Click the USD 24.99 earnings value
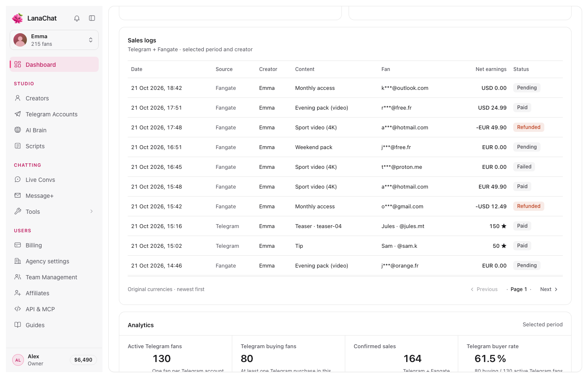588x378 pixels. coord(492,108)
